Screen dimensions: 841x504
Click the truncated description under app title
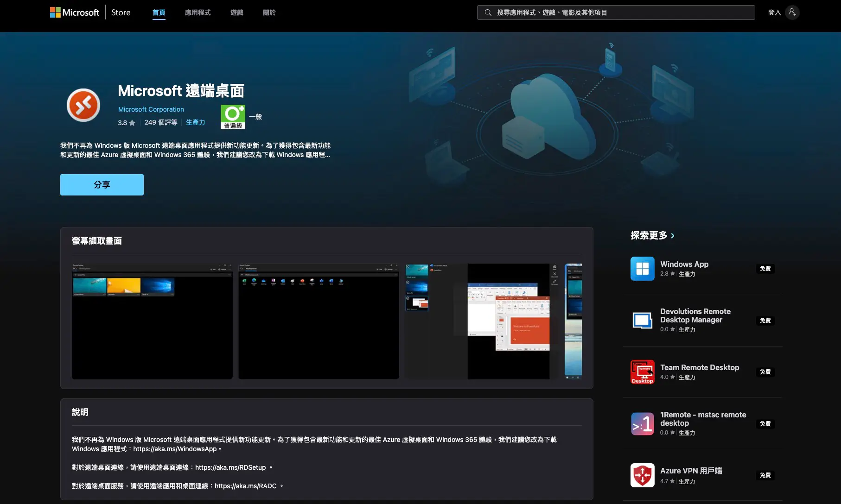[195, 150]
